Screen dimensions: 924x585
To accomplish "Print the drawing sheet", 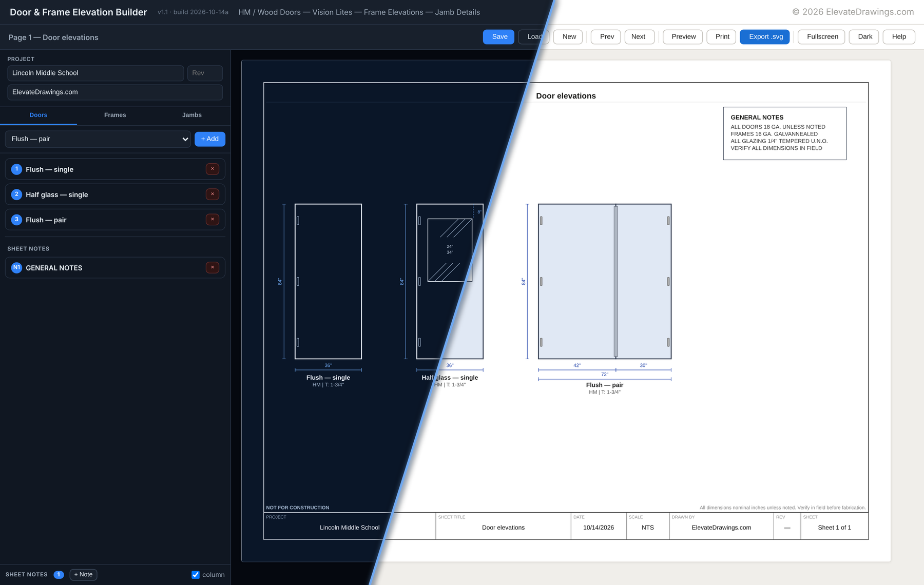I will tap(722, 37).
